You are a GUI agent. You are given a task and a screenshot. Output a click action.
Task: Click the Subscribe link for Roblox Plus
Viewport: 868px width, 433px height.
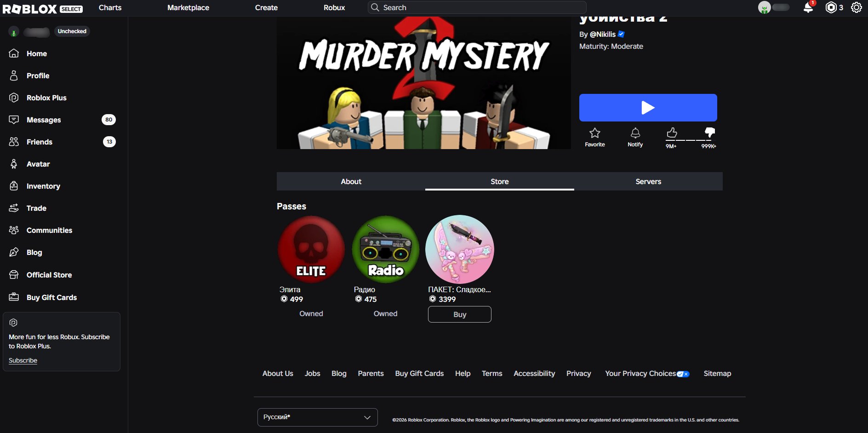(23, 360)
